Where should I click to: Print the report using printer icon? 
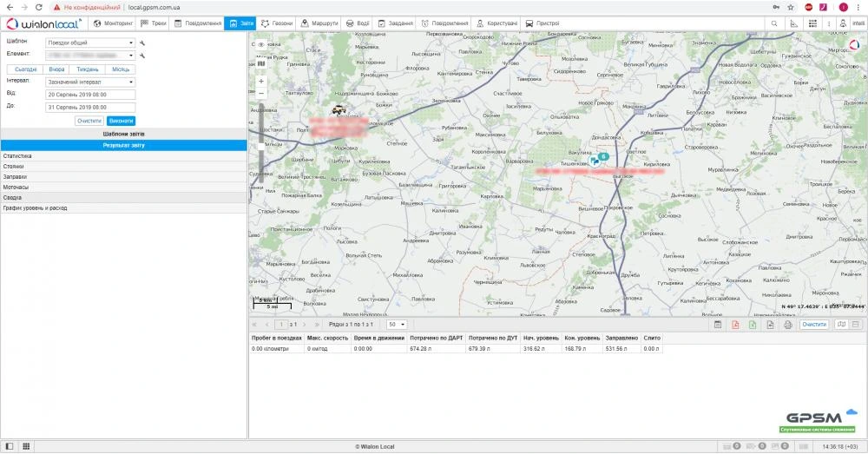coord(788,324)
